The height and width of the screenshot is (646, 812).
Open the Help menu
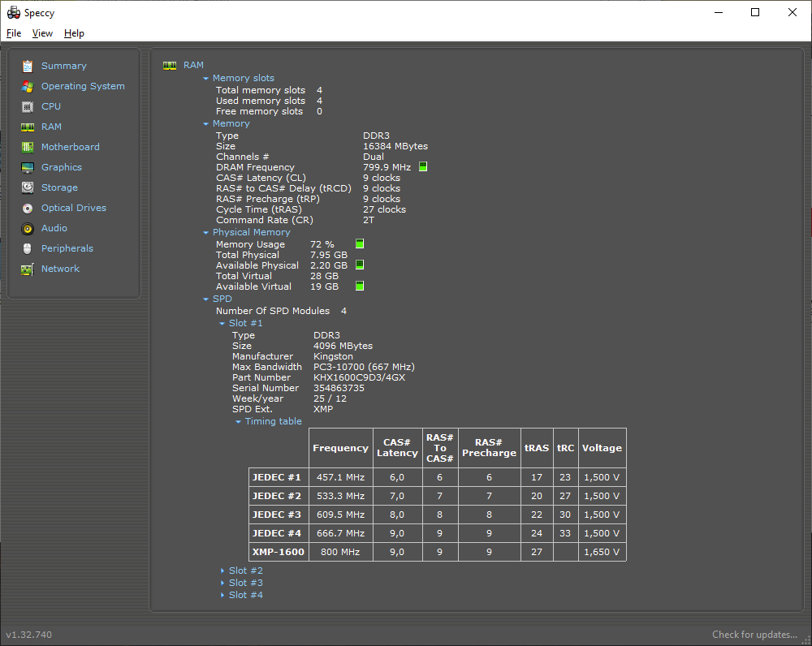click(74, 33)
